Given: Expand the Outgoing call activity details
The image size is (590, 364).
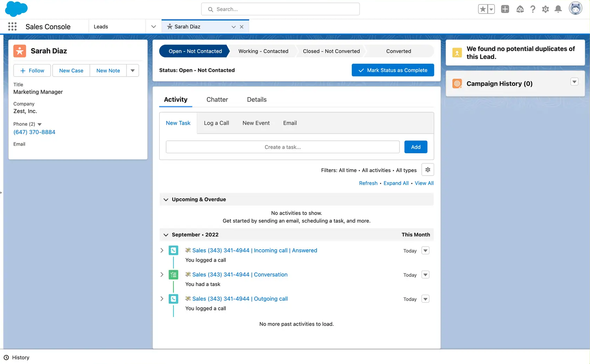Looking at the screenshot, I should click(x=162, y=299).
